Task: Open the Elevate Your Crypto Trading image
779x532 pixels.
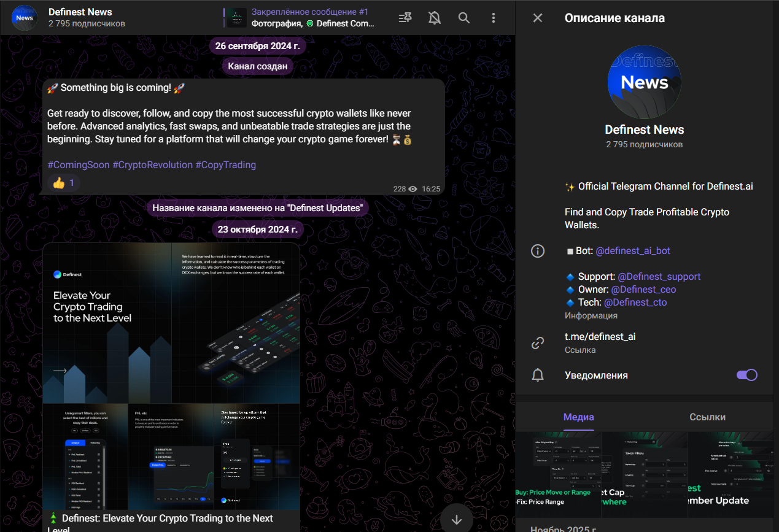Action: click(171, 322)
